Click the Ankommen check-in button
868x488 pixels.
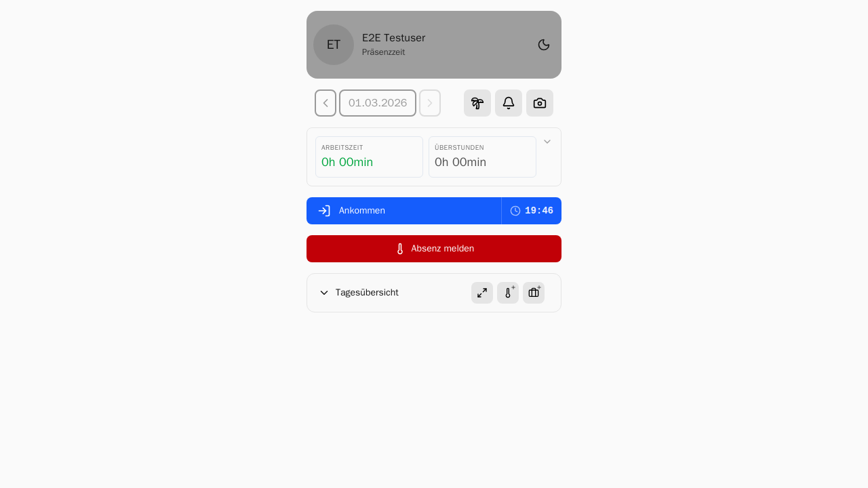pos(404,211)
